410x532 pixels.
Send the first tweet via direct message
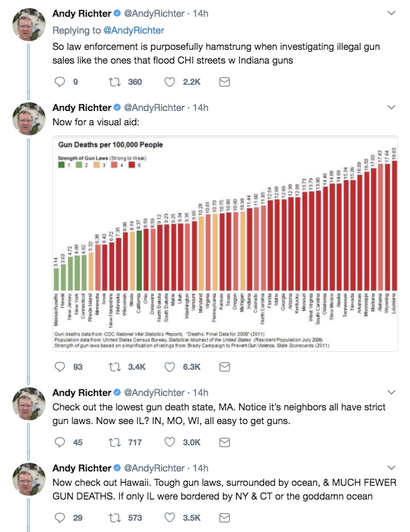click(225, 82)
